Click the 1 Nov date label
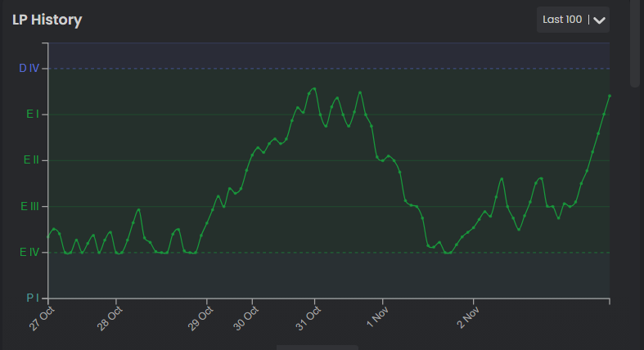Viewport: 644px width, 350px height. 377,317
